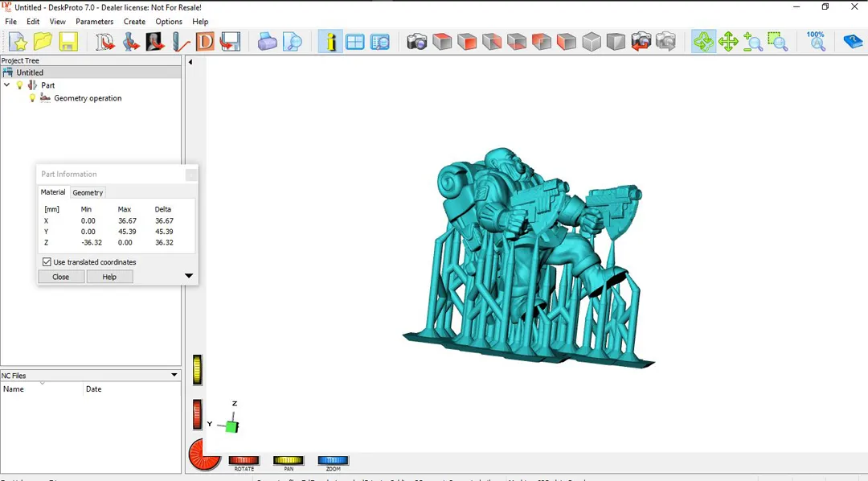The width and height of the screenshot is (868, 481).
Task: Toggle the green rotate mouse mode icon
Action: click(x=703, y=42)
